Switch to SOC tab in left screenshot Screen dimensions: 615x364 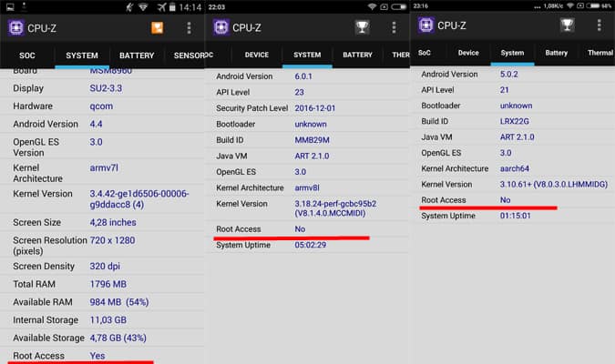[x=27, y=56]
